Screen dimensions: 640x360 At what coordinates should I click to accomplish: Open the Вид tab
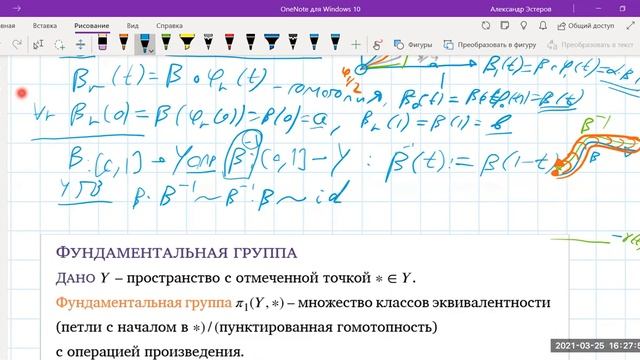coord(132,25)
